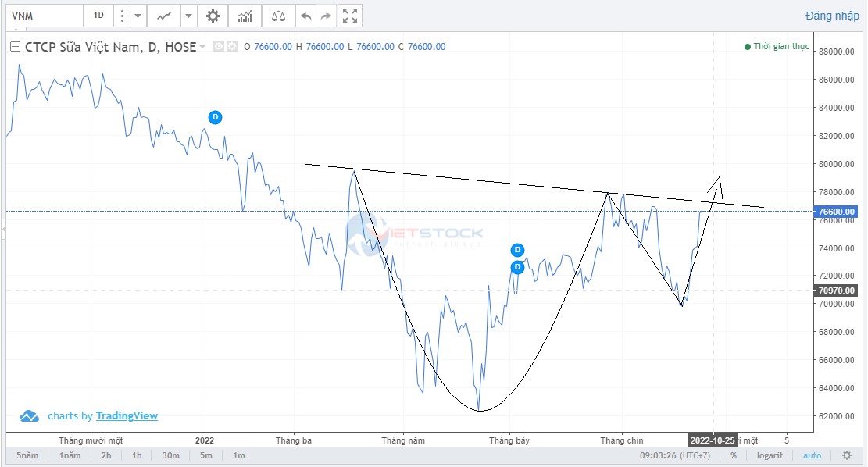
Task: Select the line chart style icon
Action: pos(164,16)
